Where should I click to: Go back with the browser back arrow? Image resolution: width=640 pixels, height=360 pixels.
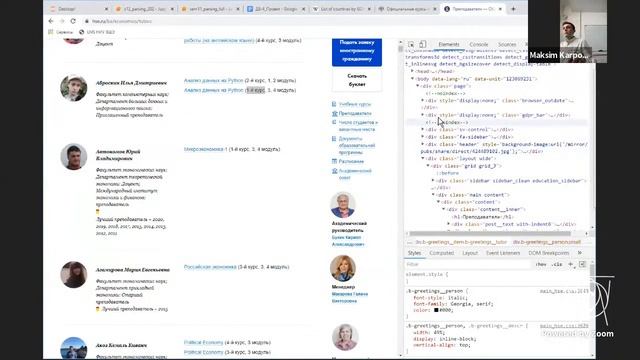[x=51, y=21]
